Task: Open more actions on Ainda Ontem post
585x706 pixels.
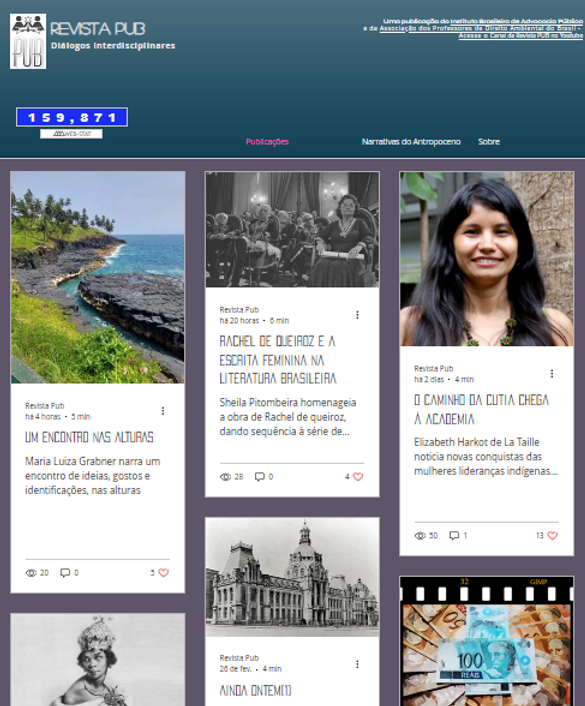Action: (x=358, y=664)
